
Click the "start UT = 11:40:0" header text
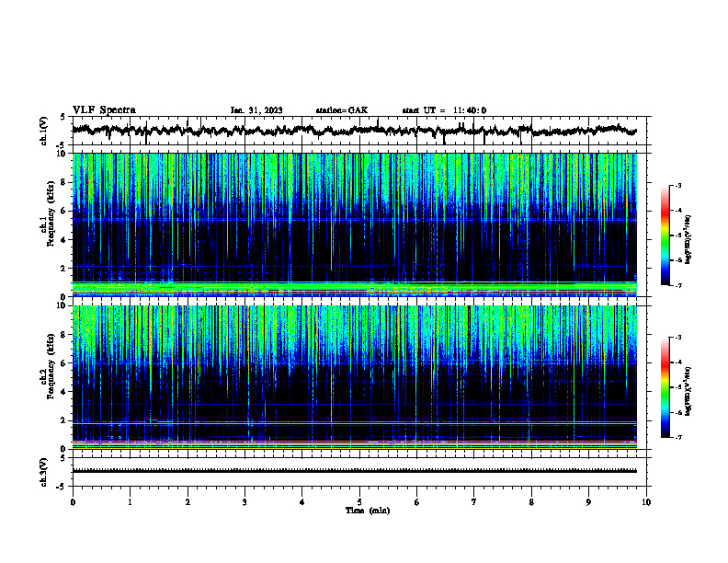coord(444,110)
